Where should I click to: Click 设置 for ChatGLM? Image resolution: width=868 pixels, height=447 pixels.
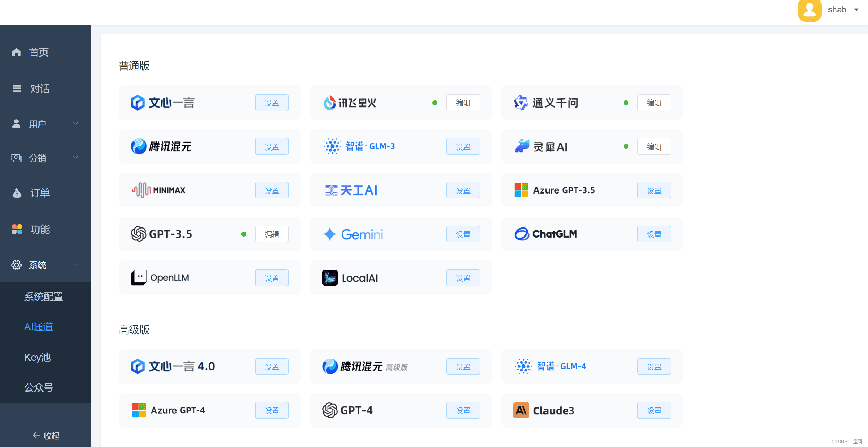click(x=654, y=234)
